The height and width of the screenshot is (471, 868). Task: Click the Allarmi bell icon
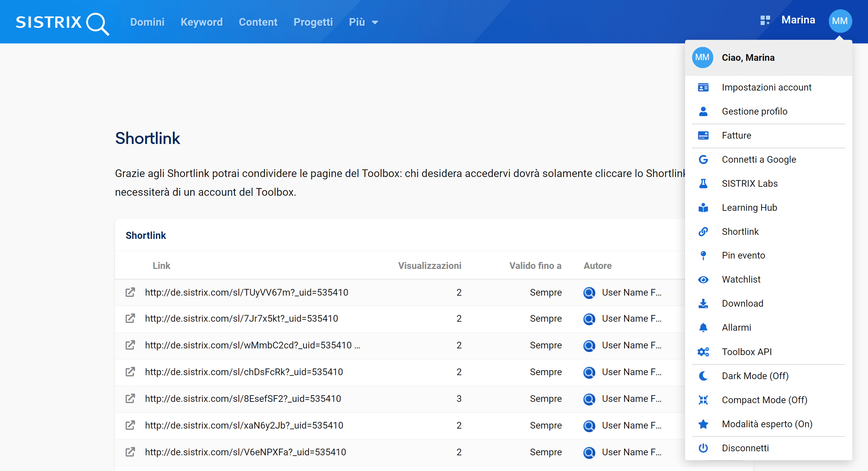point(703,328)
